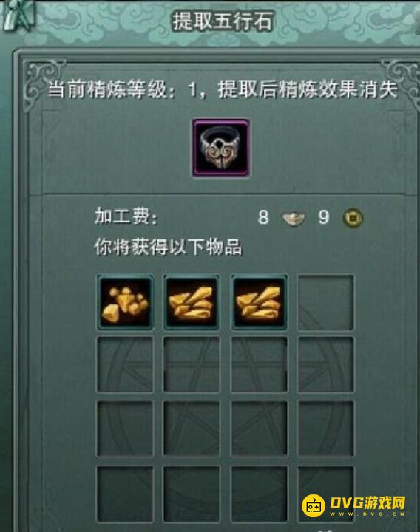Screen dimensions: 420x532
Task: Click the bronze coin currency icon
Action: [353, 217]
